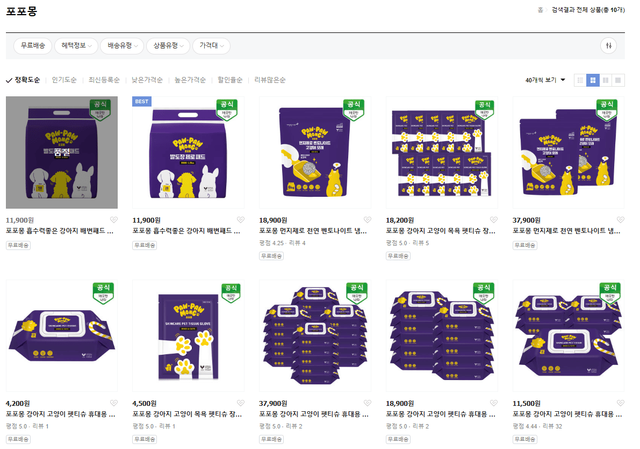
Task: Sort by 낮은가격순 lowest price
Action: [x=147, y=80]
